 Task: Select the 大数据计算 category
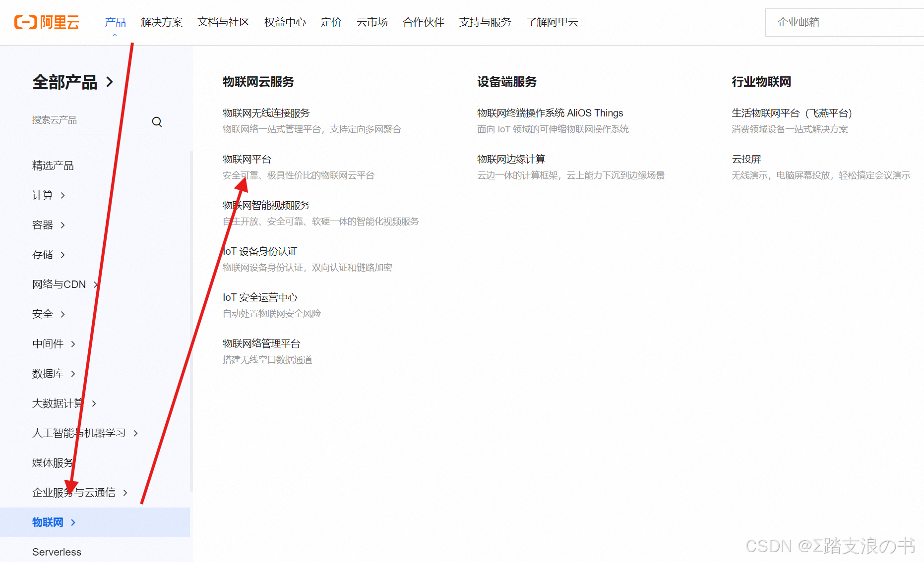point(58,403)
